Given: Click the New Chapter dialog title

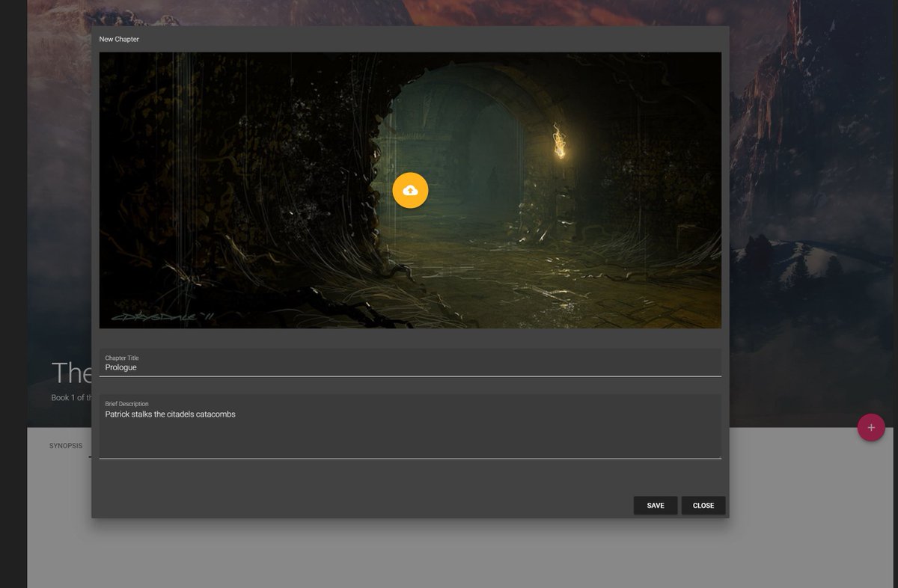Looking at the screenshot, I should 119,39.
